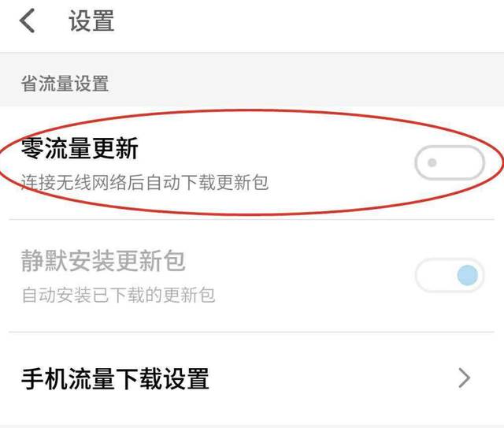Tap the character 包 in 静默安装更新包
Image resolution: width=504 pixels, height=428 pixels.
click(174, 260)
